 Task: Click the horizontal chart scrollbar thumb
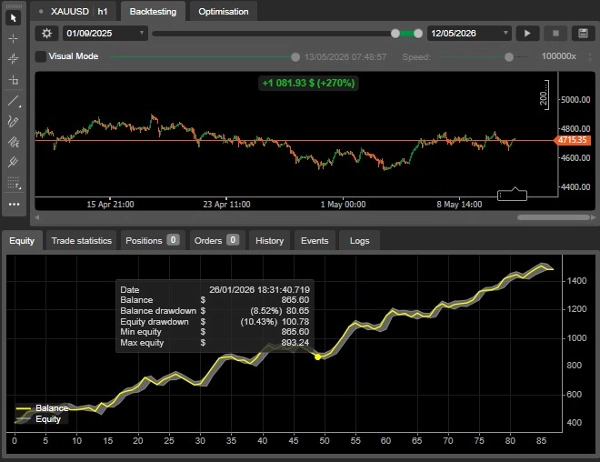pos(553,217)
